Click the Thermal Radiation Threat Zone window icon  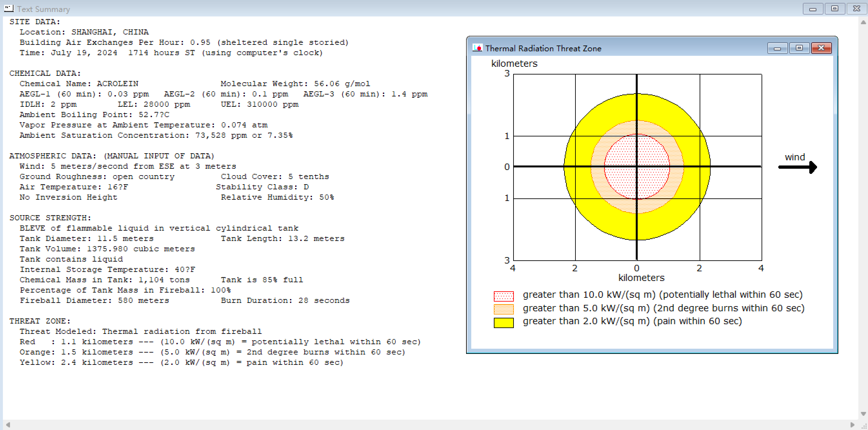[x=477, y=48]
